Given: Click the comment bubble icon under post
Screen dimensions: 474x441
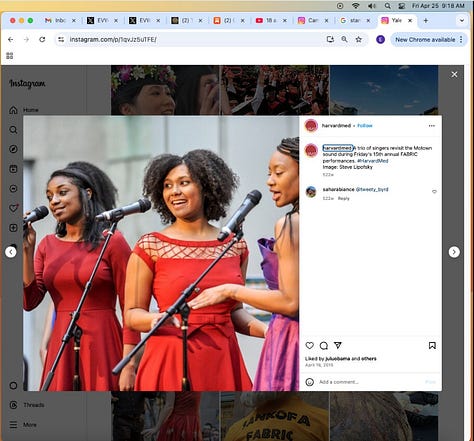Looking at the screenshot, I should [x=324, y=346].
